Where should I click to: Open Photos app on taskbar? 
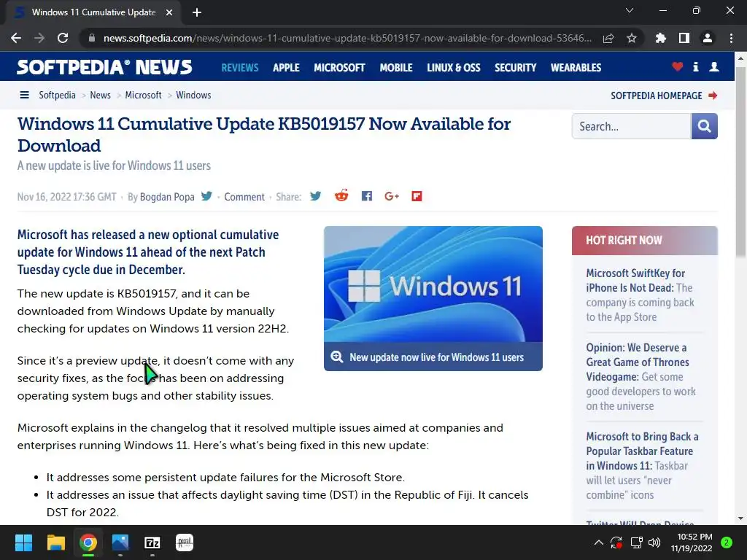pyautogui.click(x=120, y=542)
